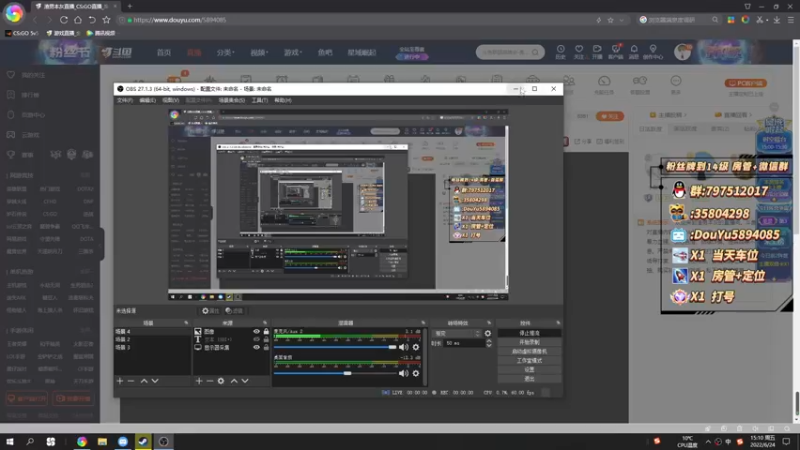Adjust 桌面音频 volume slider
This screenshot has width=800, height=450.
(335, 373)
